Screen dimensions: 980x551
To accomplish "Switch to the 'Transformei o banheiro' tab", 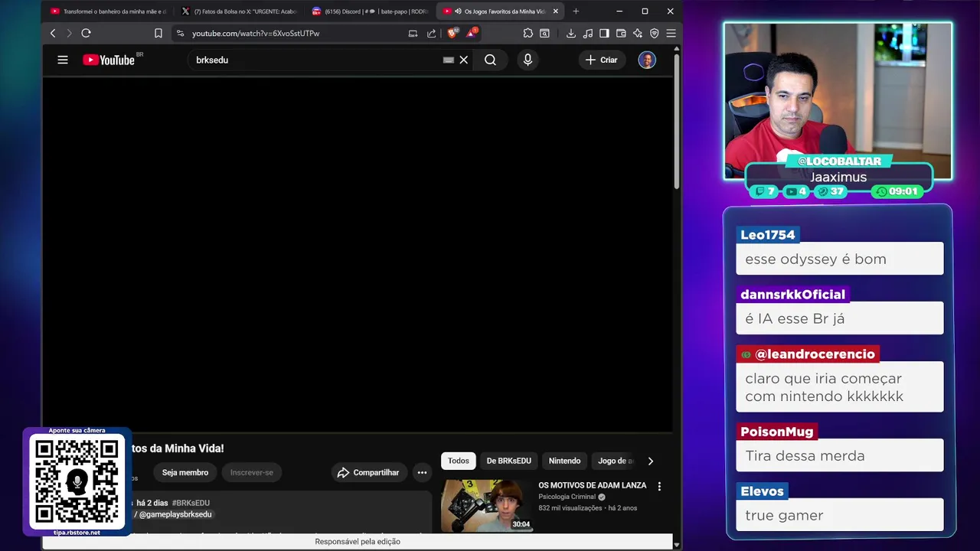I will coord(108,11).
